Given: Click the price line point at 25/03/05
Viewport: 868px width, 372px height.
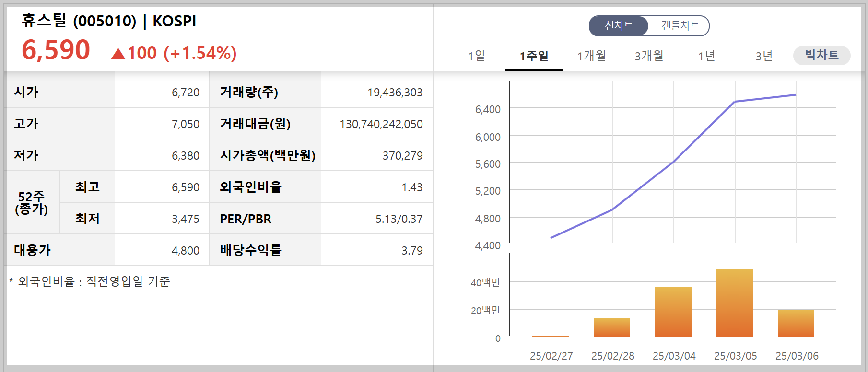Looking at the screenshot, I should click(735, 102).
